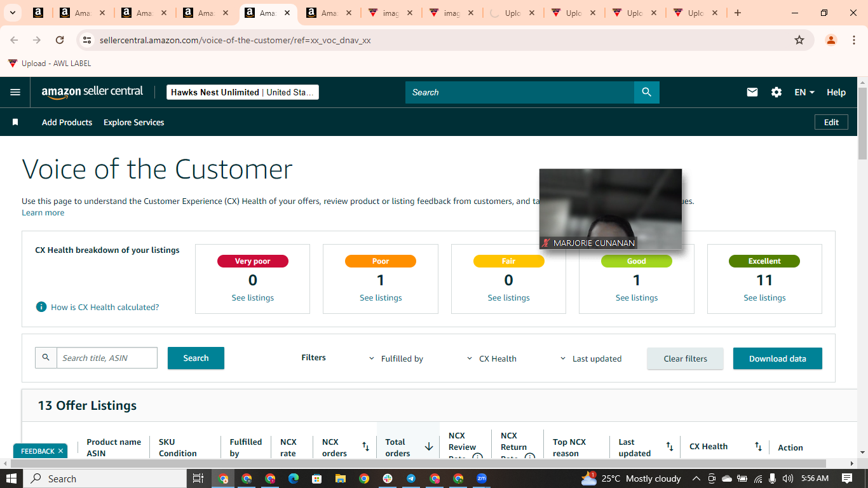Viewport: 868px width, 488px height.
Task: Open tab search chevron at far left
Action: coord(12,13)
